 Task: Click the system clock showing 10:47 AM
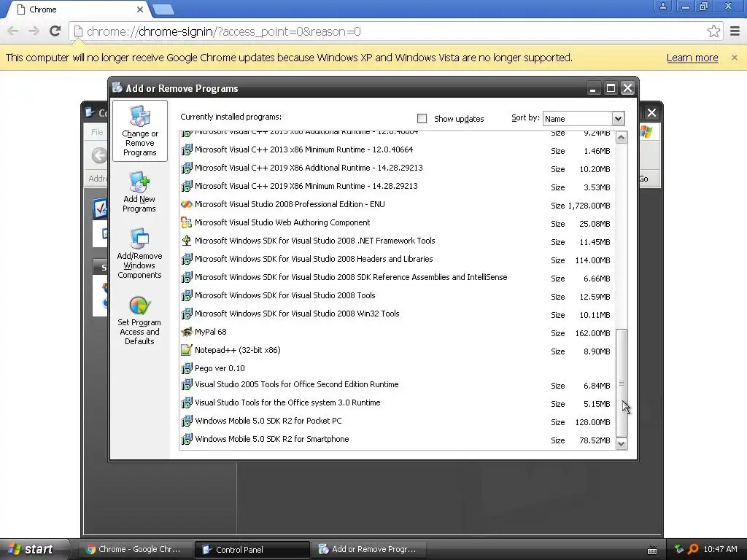click(720, 549)
